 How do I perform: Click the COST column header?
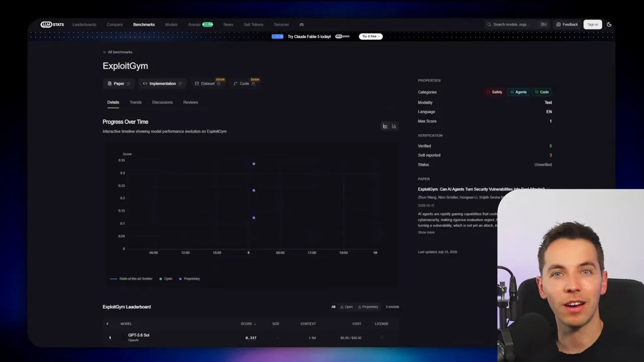click(357, 324)
